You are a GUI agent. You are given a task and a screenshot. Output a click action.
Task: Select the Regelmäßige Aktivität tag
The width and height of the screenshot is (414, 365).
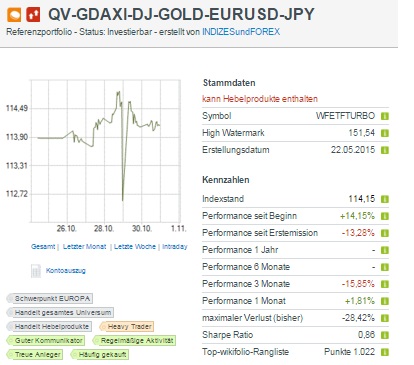(134, 340)
